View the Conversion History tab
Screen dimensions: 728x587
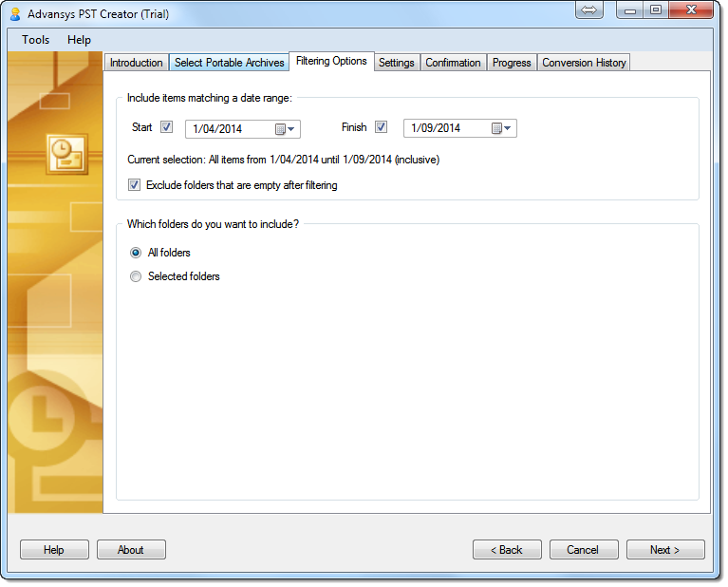tap(584, 63)
